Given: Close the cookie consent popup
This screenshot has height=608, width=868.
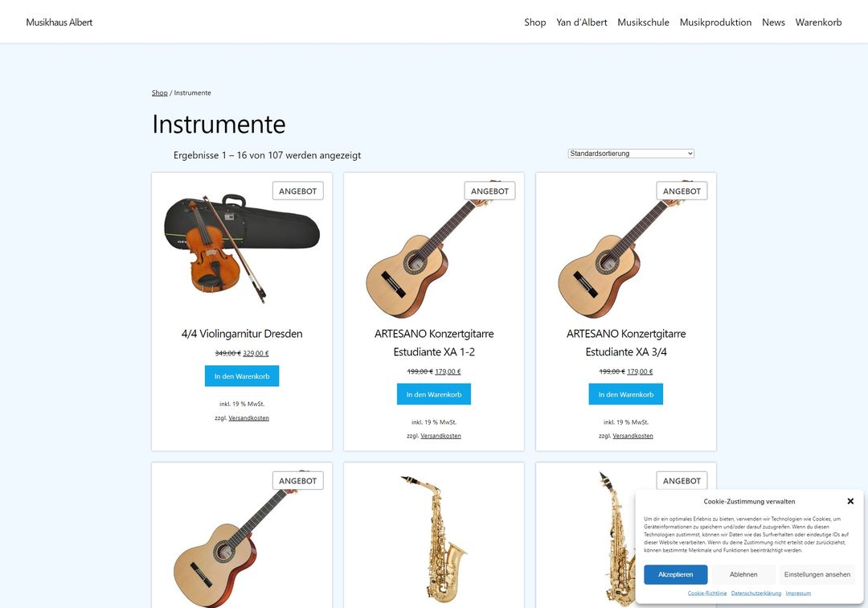Looking at the screenshot, I should coord(850,501).
